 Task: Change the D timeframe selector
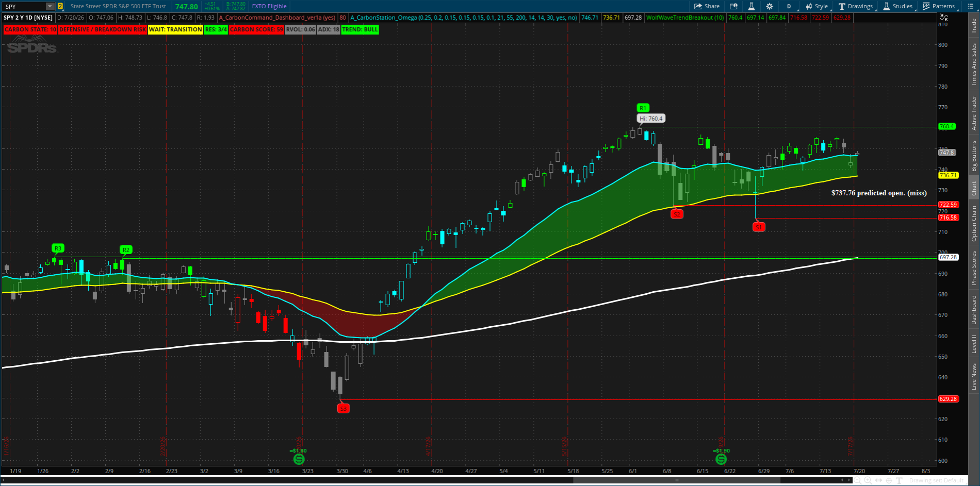[x=789, y=6]
